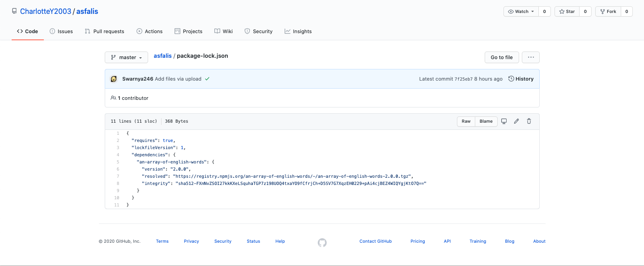The width and height of the screenshot is (644, 266).
Task: Open Pricing footer link
Action: (x=418, y=241)
